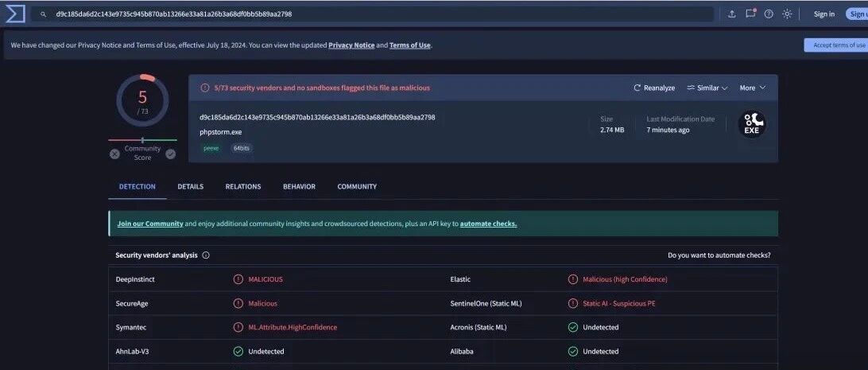Click the Elastic malicious alert icon
Screen dimensions: 868x370
point(573,279)
